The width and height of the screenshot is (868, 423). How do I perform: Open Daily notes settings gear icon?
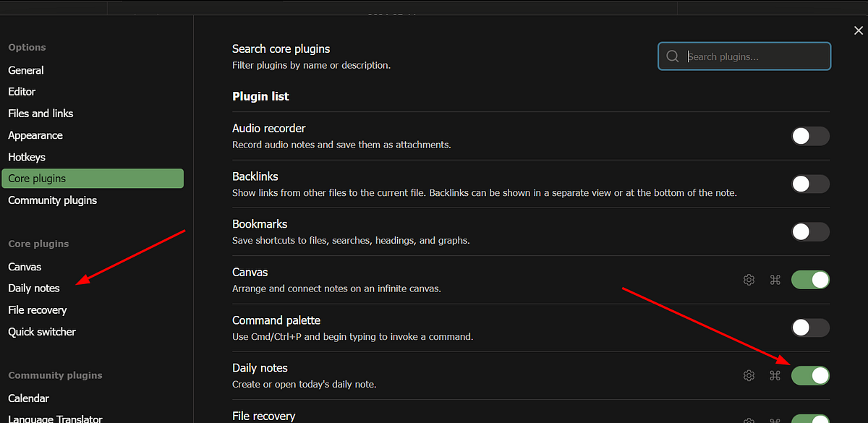749,375
